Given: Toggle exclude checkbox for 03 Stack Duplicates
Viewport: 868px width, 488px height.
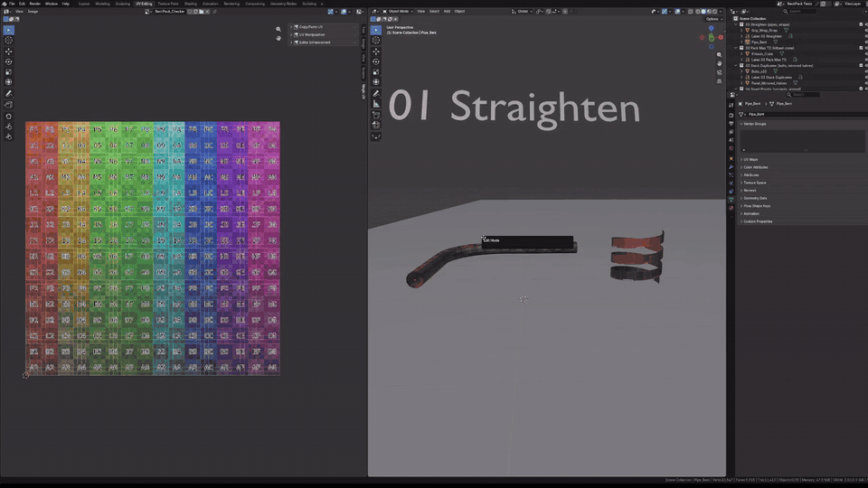Looking at the screenshot, I should point(861,65).
